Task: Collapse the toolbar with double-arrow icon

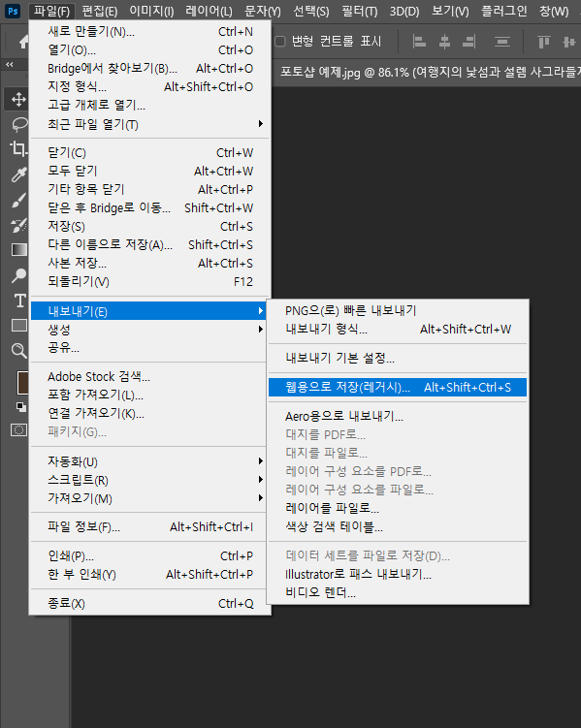Action: point(10,65)
